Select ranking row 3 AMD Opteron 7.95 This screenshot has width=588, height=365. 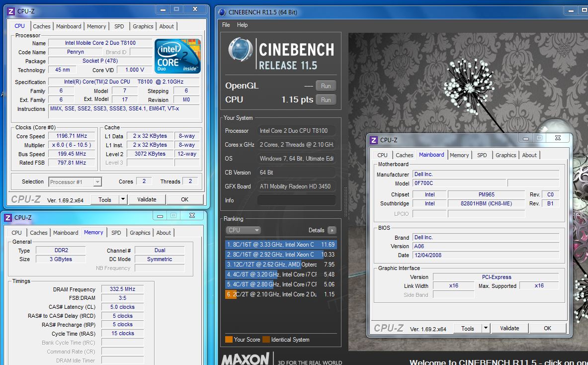[x=281, y=265]
